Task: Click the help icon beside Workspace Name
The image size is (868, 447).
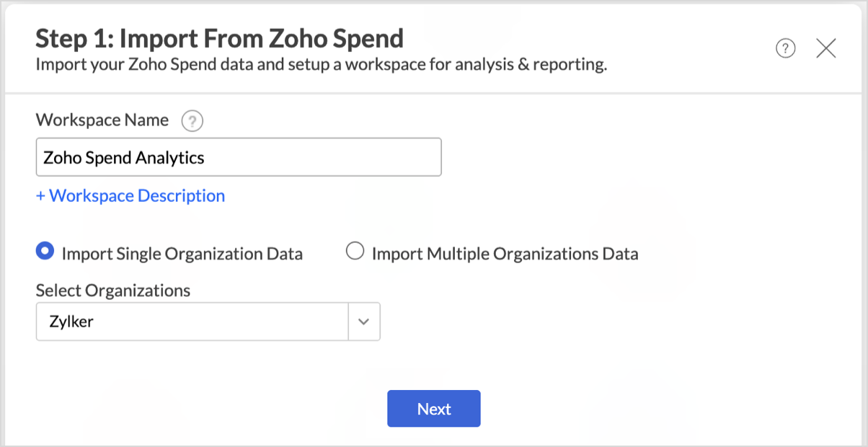Action: coord(192,121)
